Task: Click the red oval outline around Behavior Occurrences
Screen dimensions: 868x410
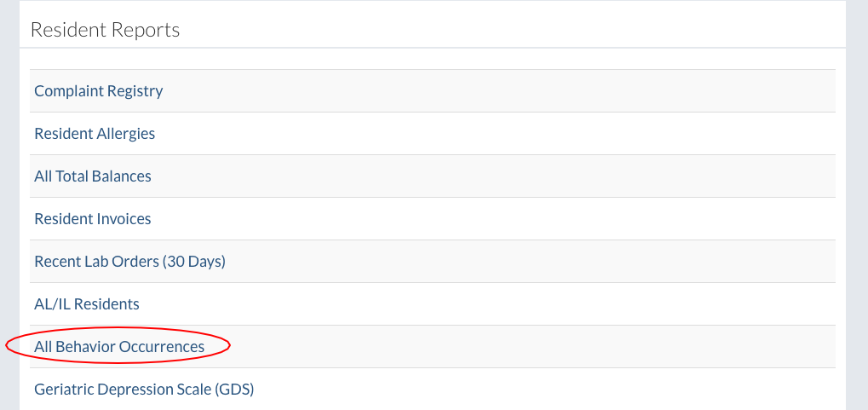Action: click(x=229, y=345)
